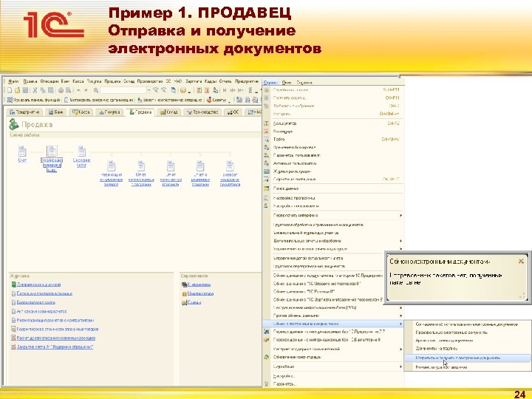Click the Советы toolbar button
The image size is (532, 399).
(x=216, y=100)
